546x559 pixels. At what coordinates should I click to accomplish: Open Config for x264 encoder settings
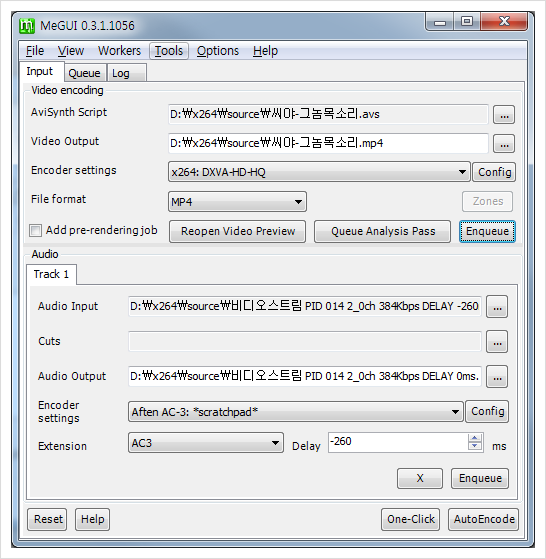(494, 172)
